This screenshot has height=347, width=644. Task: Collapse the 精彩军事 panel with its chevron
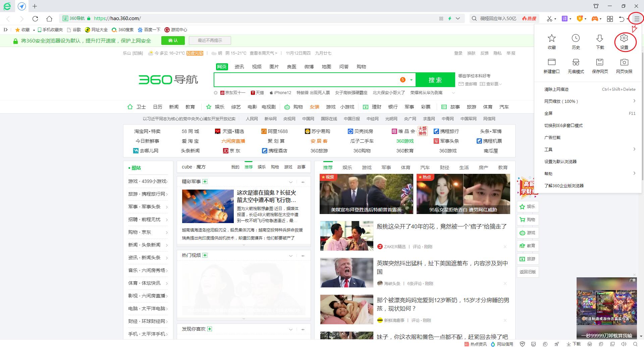pyautogui.click(x=291, y=182)
